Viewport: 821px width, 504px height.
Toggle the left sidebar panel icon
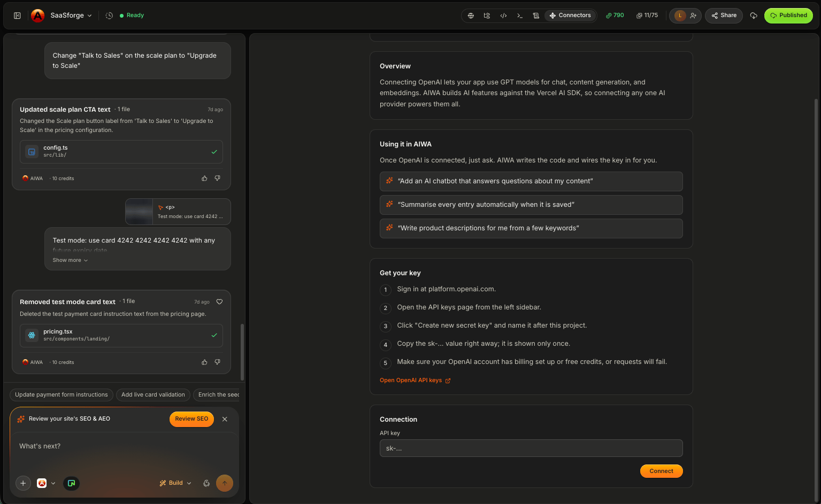click(x=17, y=15)
